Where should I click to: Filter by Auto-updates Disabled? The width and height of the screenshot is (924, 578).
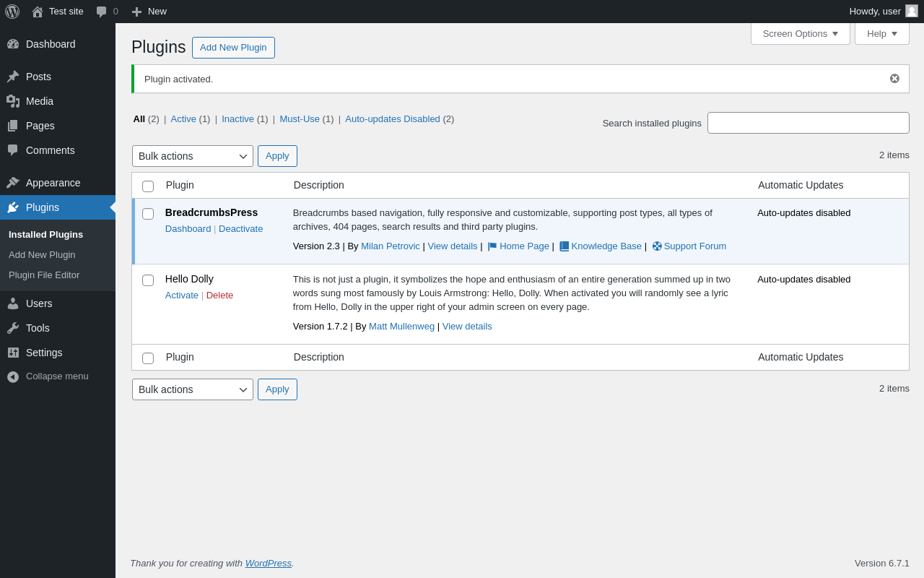[x=393, y=119]
